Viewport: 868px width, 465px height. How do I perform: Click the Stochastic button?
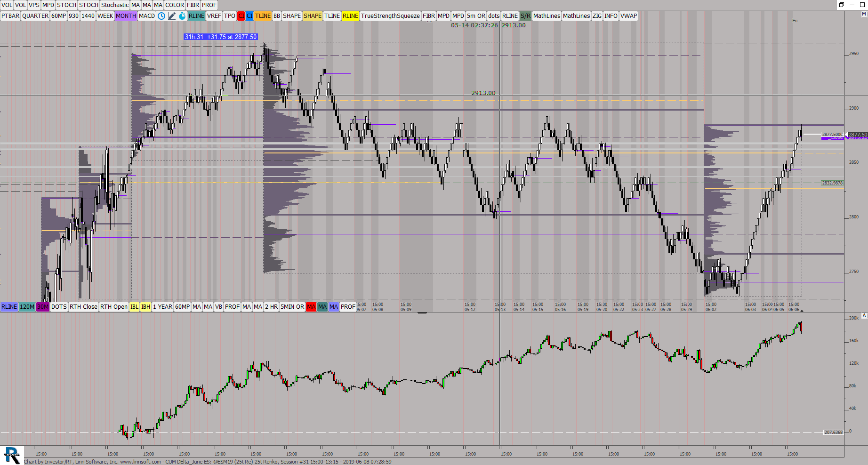(x=115, y=5)
